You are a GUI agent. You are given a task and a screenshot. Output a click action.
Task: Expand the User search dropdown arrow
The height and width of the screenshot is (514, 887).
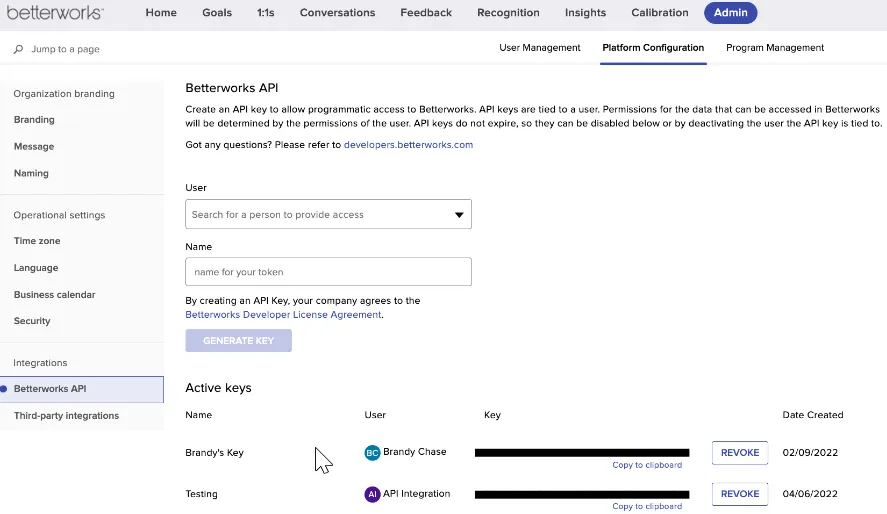[459, 215]
